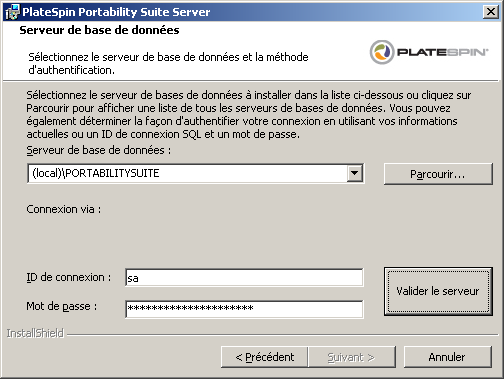This screenshot has height=379, width=504.
Task: Click the Connexion via label
Action: pos(63,209)
